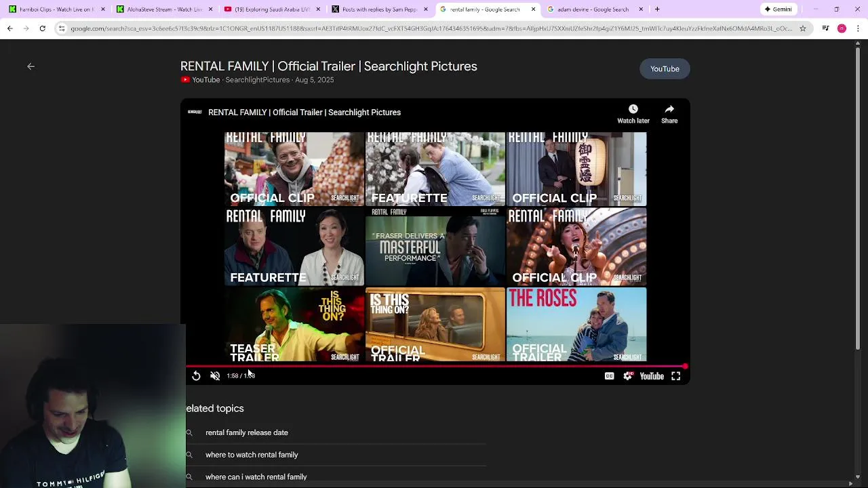The image size is (868, 488).
Task: Click the Watch later clock icon
Action: (x=633, y=109)
